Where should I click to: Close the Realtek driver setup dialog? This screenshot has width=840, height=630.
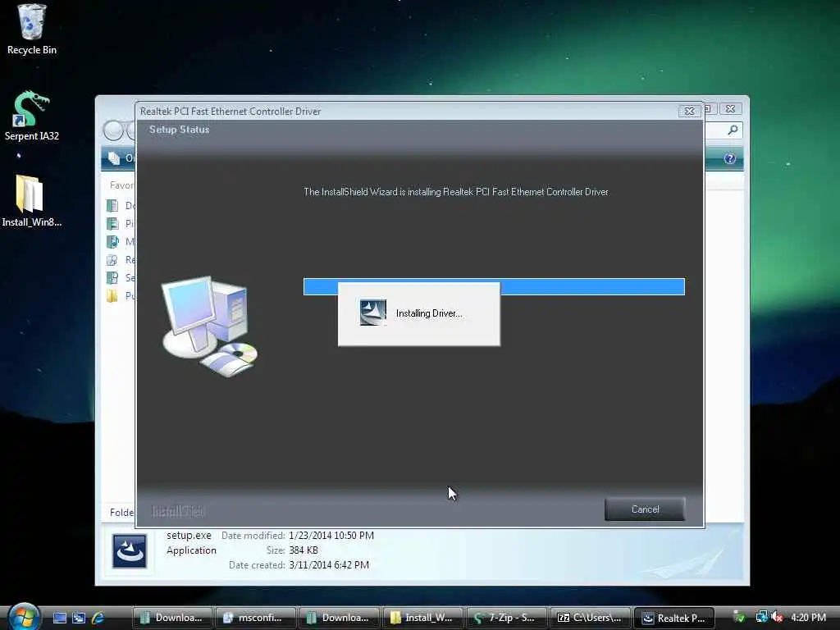coord(689,111)
